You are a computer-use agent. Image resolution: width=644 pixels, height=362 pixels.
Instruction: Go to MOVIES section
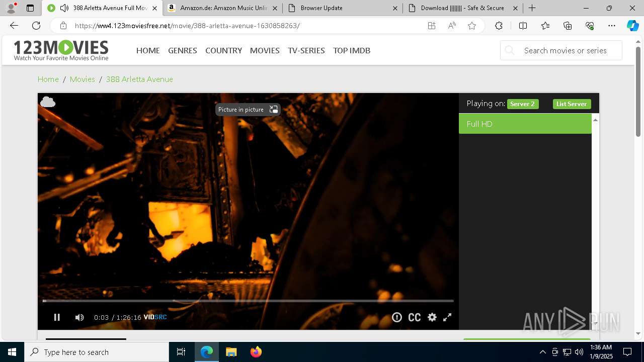[x=265, y=50]
